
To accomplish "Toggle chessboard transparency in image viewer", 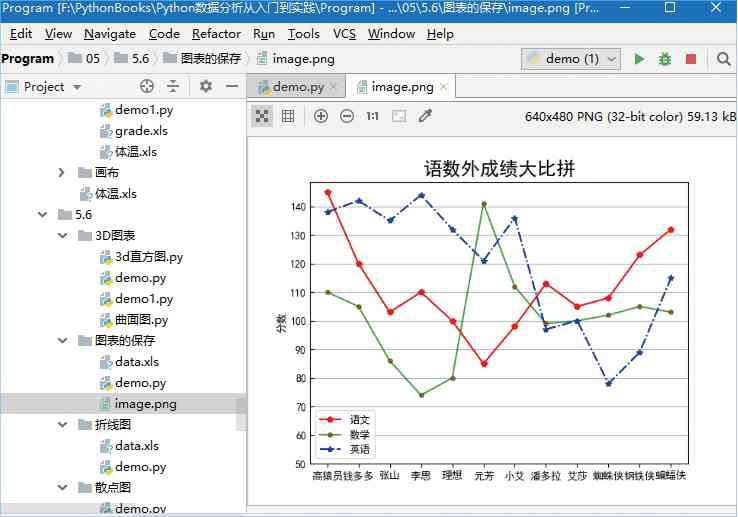I will point(262,116).
